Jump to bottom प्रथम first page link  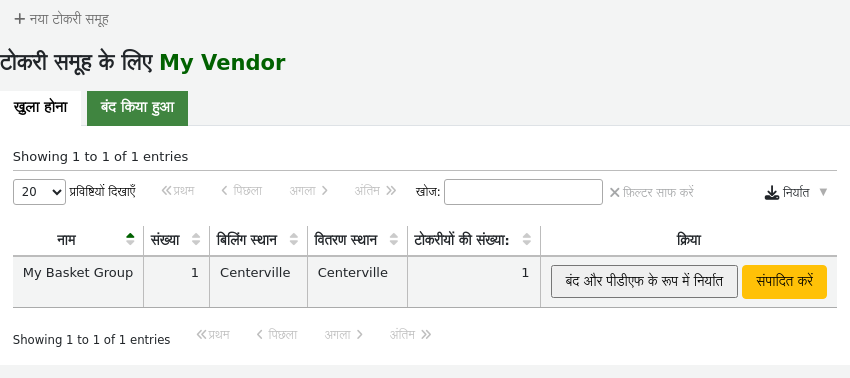pos(213,335)
